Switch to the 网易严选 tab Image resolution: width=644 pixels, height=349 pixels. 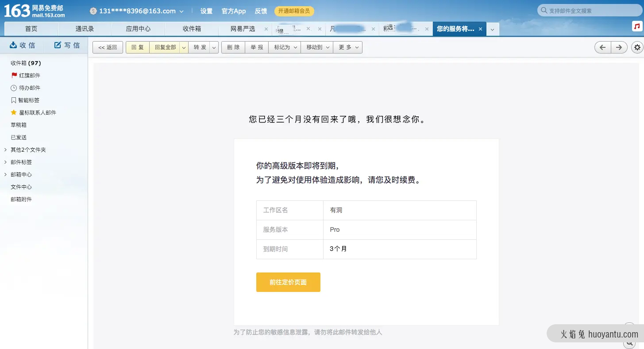243,29
